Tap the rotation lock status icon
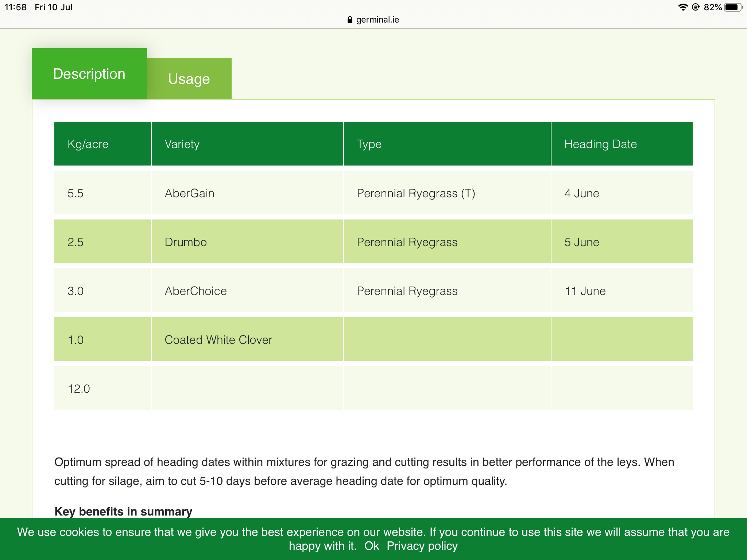The width and height of the screenshot is (747, 560). 696,7
